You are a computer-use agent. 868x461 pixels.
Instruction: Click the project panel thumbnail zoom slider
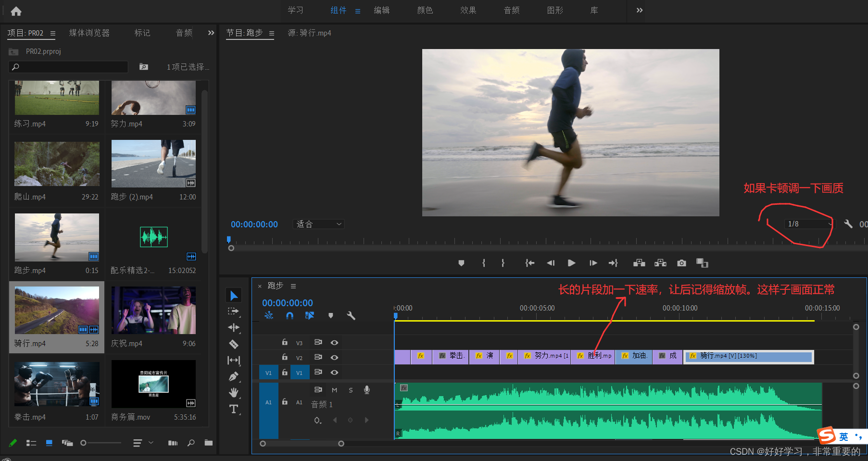coord(84,443)
